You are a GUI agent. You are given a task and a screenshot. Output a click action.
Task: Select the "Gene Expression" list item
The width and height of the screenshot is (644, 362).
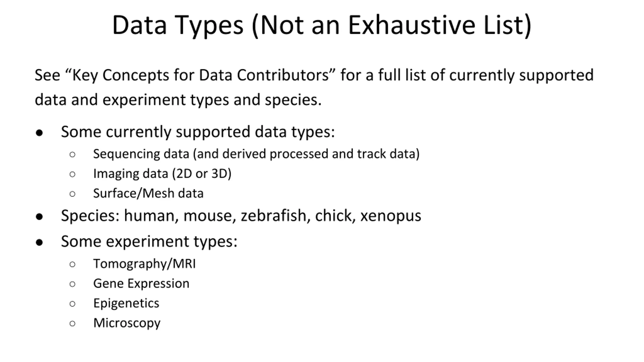[x=141, y=284]
